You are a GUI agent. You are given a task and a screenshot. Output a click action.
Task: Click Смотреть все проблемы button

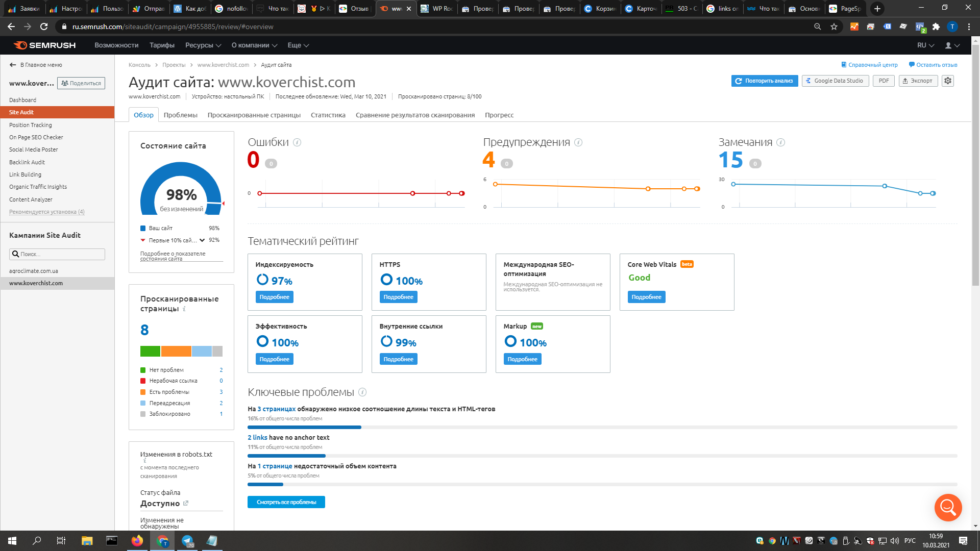click(286, 502)
